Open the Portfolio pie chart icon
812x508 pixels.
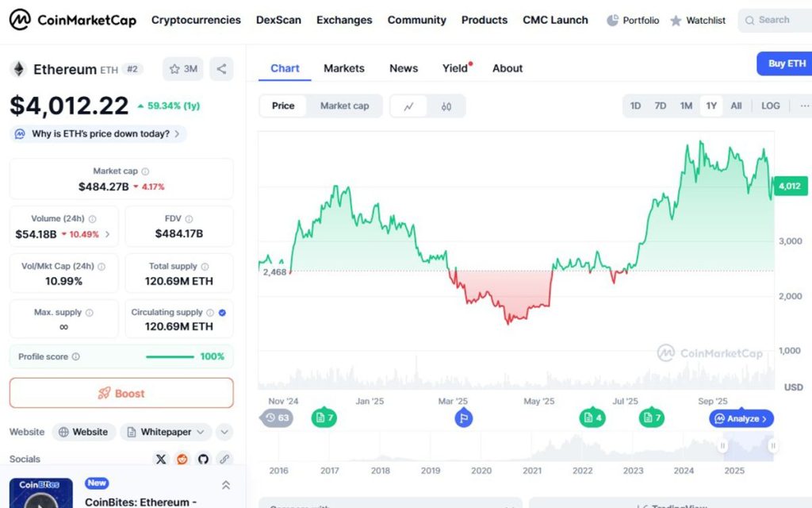(x=613, y=20)
